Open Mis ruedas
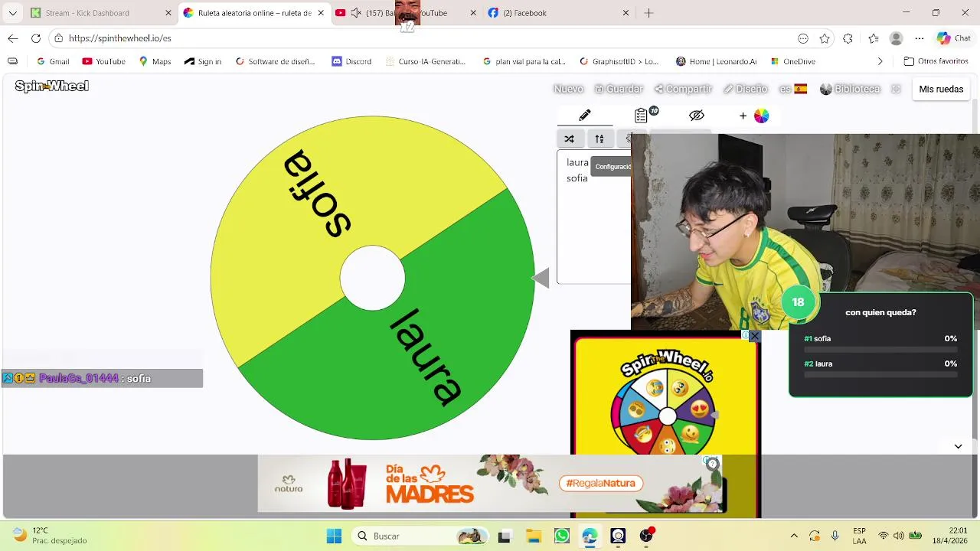The height and width of the screenshot is (551, 980). tap(941, 89)
